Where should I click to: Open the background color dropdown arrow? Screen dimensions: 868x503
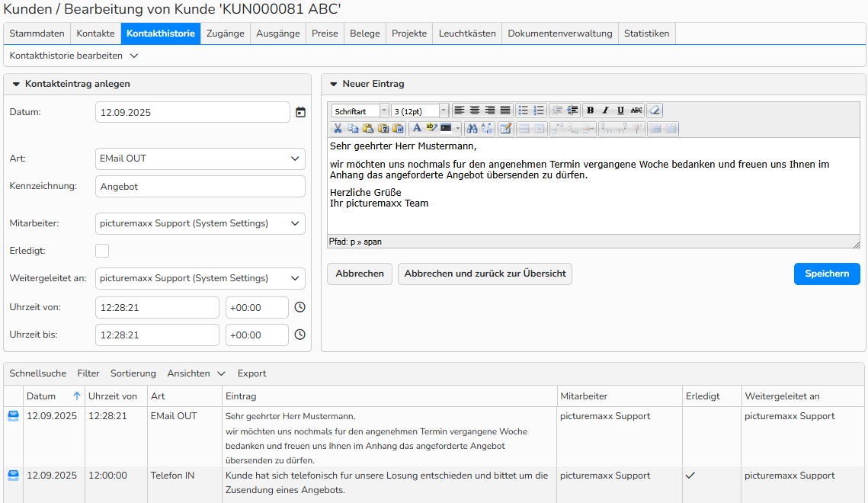[x=458, y=128]
